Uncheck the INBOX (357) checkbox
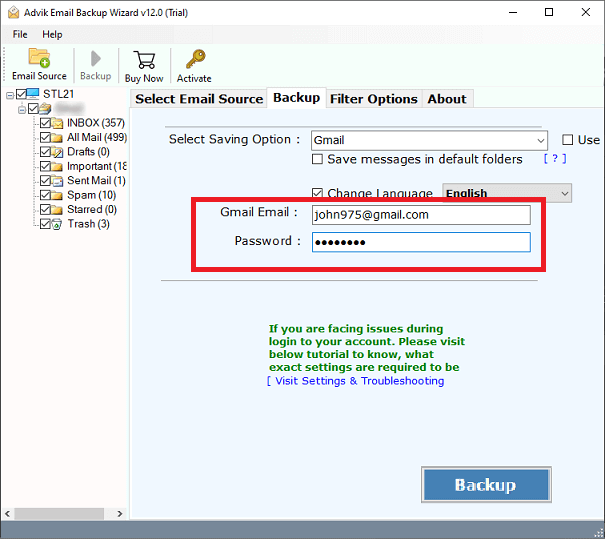The width and height of the screenshot is (605, 539). [45, 123]
